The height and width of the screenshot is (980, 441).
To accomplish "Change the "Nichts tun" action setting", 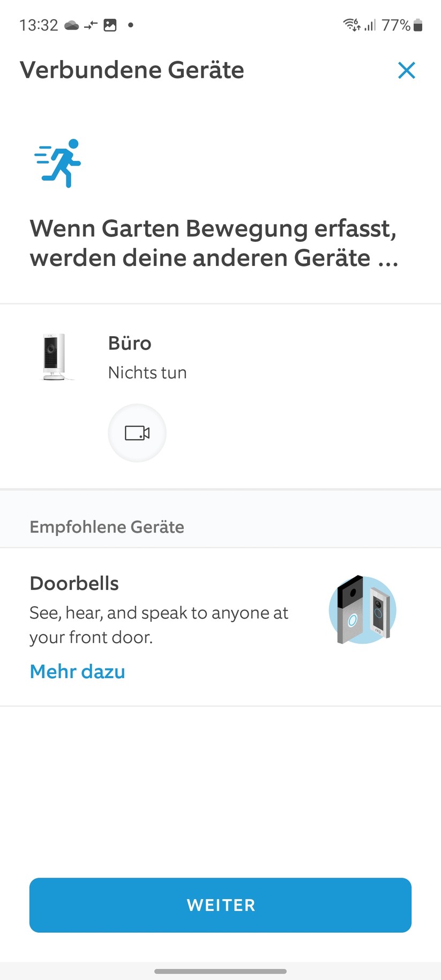I will pyautogui.click(x=147, y=372).
